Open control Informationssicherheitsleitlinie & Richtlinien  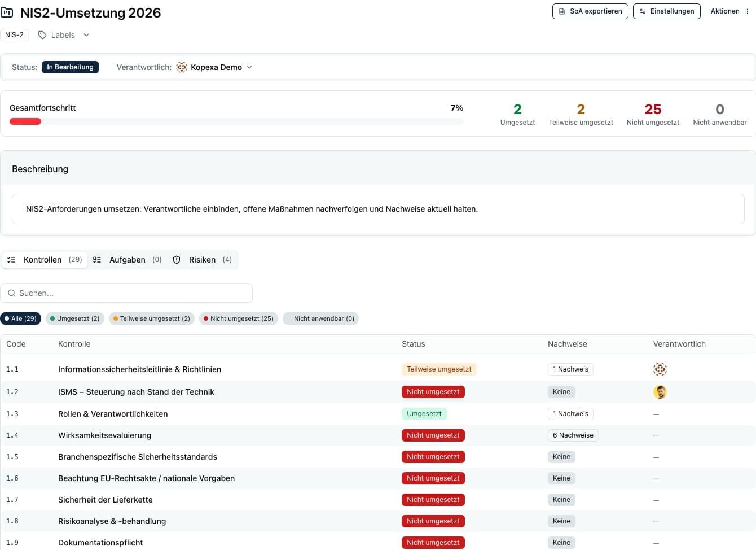click(140, 369)
